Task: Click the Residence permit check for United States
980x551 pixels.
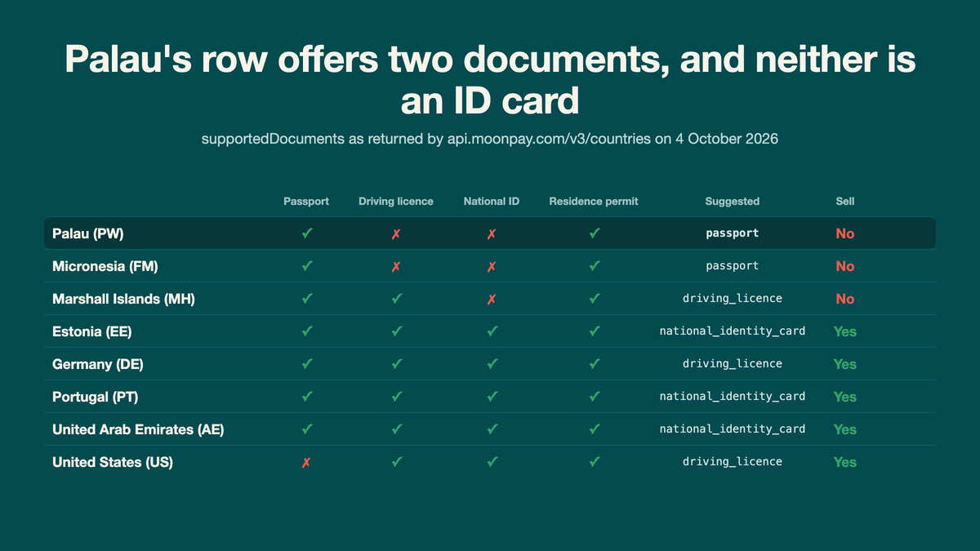Action: [595, 462]
